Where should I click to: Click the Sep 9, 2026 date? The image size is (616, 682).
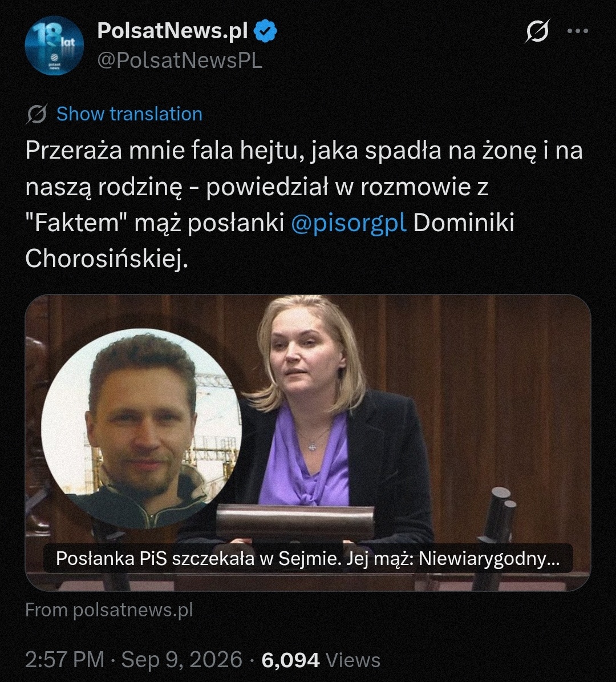click(x=182, y=659)
